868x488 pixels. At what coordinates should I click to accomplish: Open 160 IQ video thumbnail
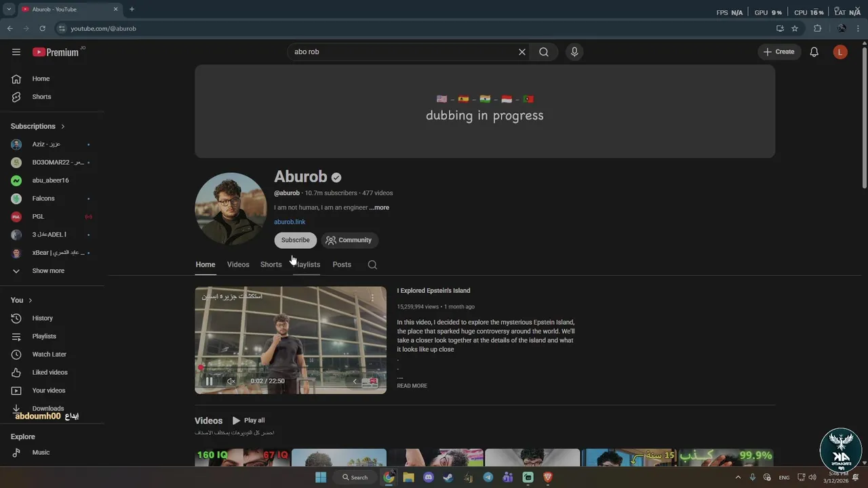(242, 457)
